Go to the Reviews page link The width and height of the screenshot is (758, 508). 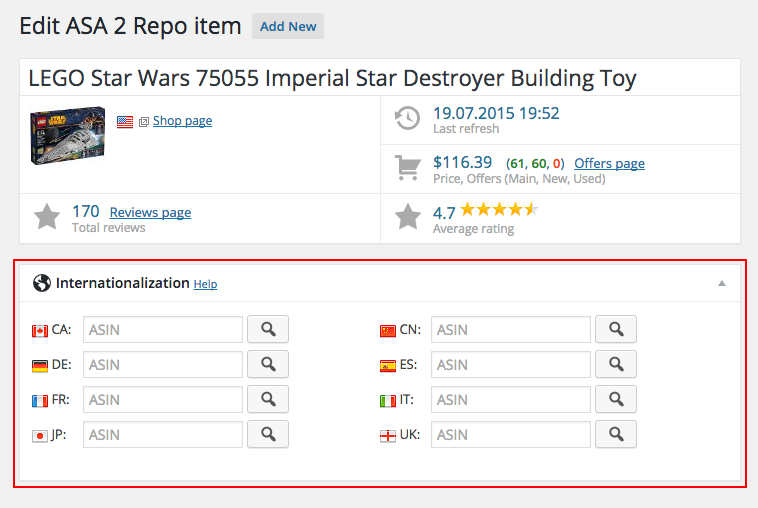pos(150,212)
